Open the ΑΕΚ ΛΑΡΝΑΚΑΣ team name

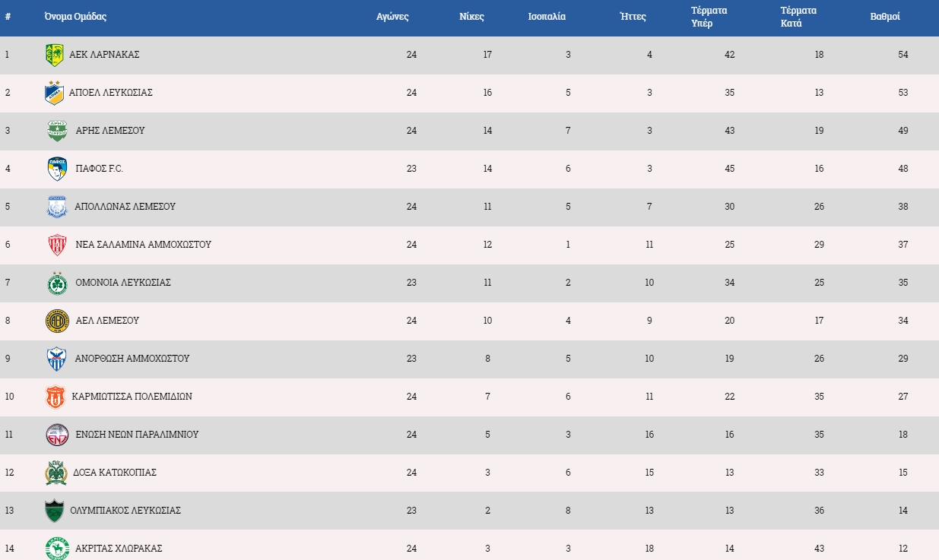click(104, 55)
